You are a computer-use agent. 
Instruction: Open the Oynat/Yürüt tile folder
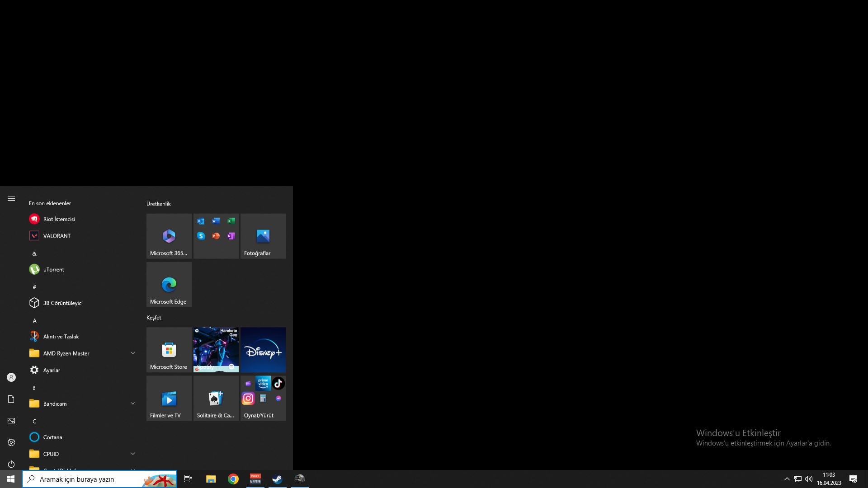coord(263,399)
